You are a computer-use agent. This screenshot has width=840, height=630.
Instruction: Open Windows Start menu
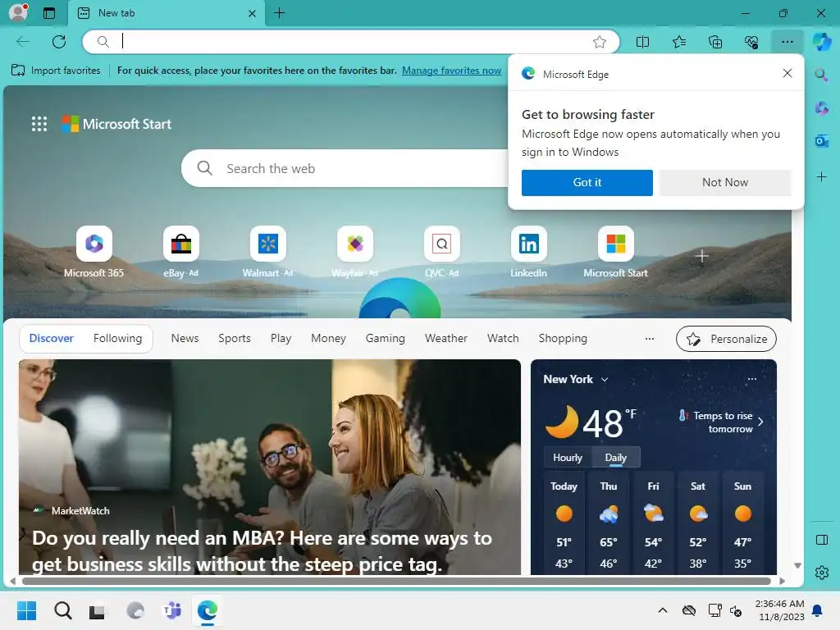tap(26, 610)
